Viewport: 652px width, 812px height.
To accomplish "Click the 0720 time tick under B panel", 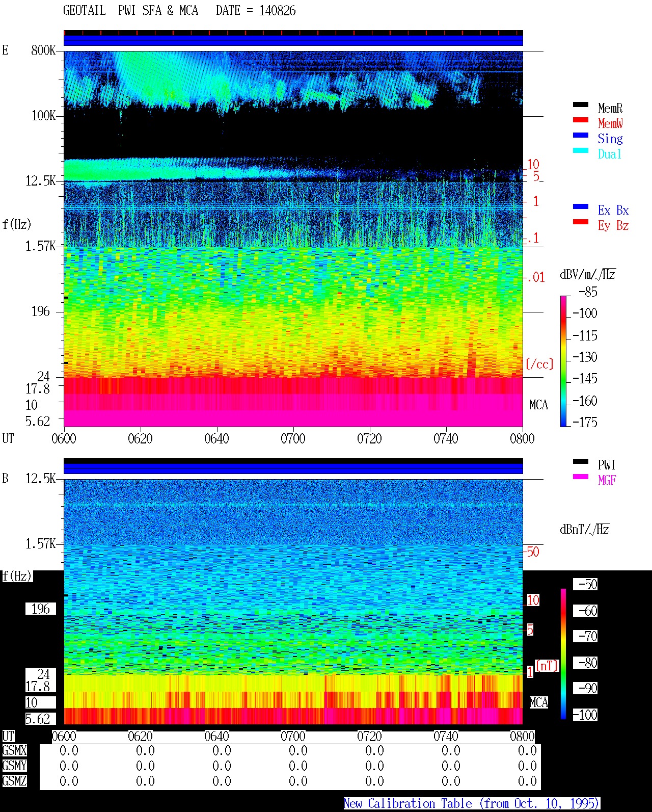I will [369, 737].
